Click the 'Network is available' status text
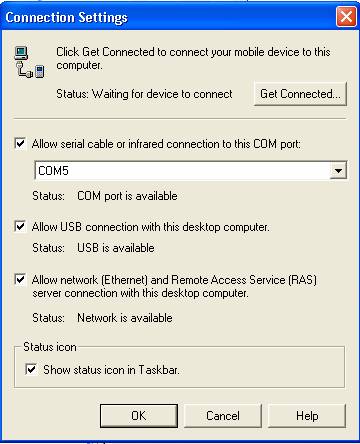This screenshot has width=360, height=444. click(x=125, y=318)
